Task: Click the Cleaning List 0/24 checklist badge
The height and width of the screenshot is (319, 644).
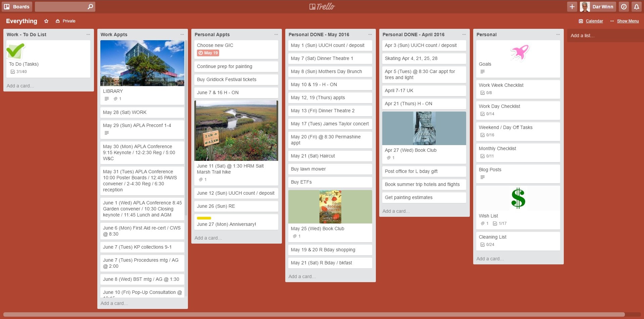Action: (x=487, y=245)
